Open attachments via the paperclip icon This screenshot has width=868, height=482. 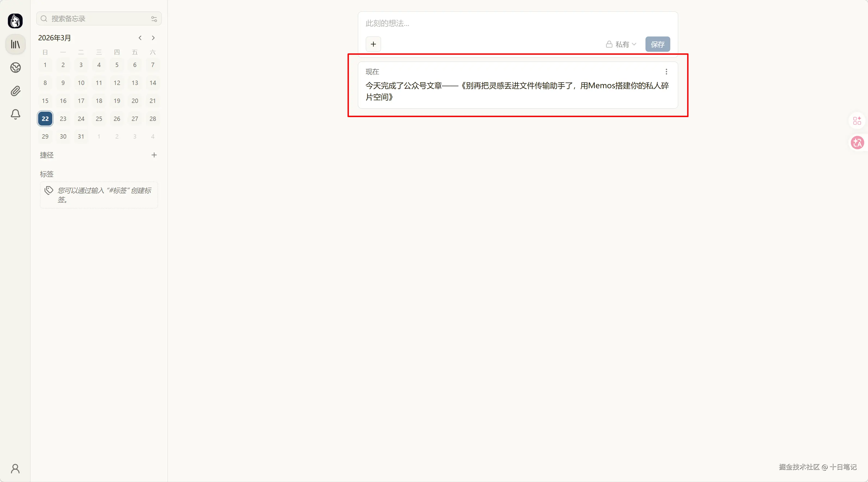click(x=16, y=91)
